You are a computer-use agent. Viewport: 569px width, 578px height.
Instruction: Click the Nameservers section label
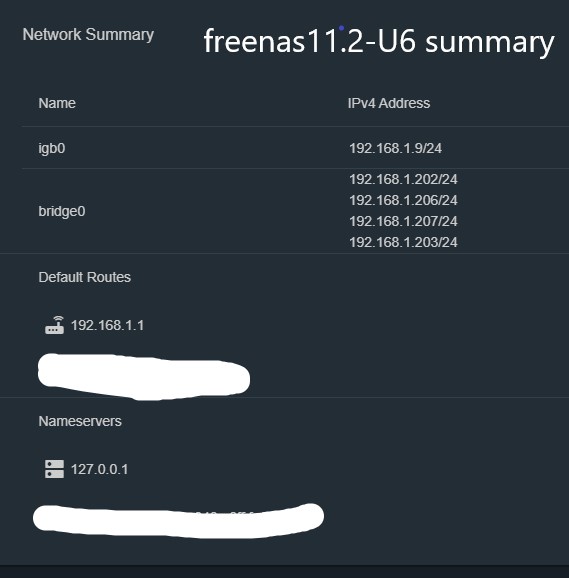point(80,421)
